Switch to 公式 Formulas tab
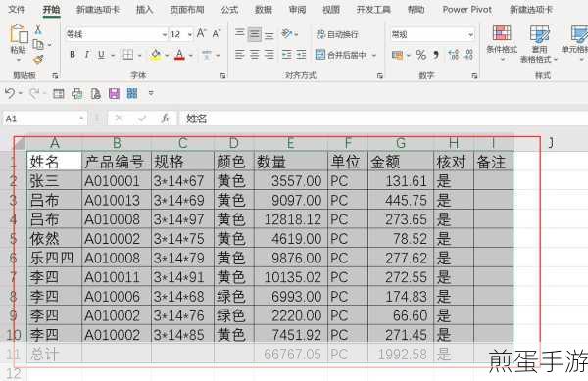The image size is (588, 381). tap(229, 10)
